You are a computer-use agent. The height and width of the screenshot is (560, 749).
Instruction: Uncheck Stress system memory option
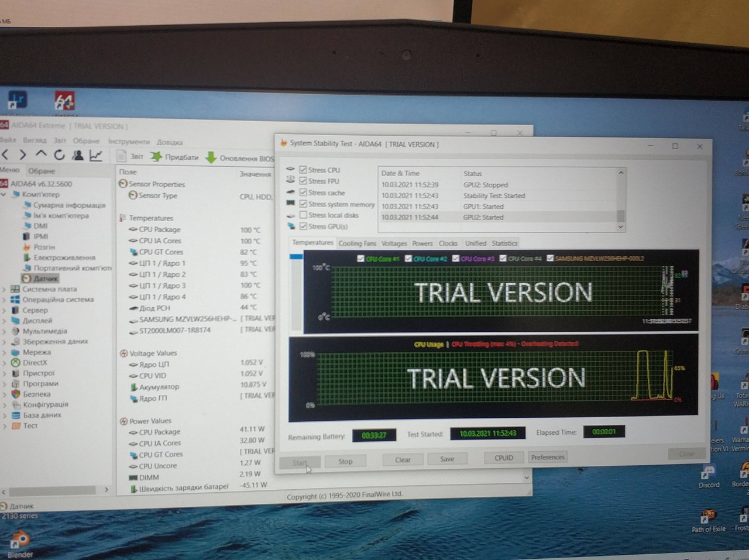click(x=303, y=204)
